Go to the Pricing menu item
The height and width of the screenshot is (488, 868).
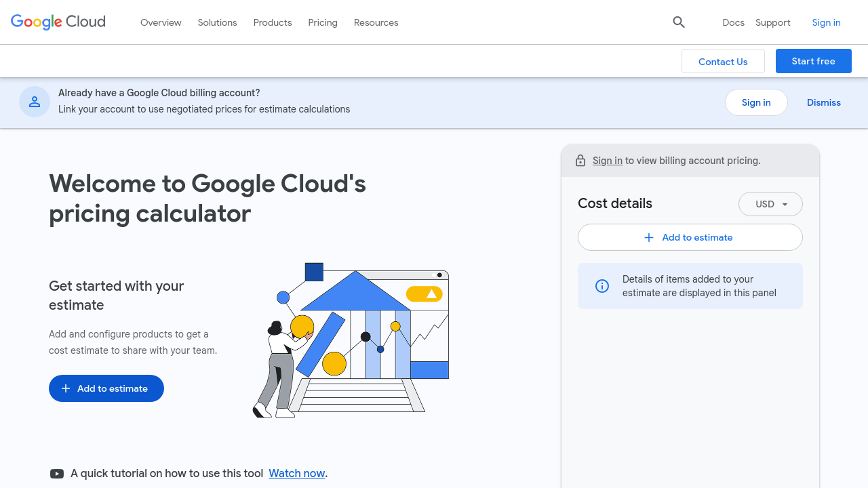click(x=323, y=22)
